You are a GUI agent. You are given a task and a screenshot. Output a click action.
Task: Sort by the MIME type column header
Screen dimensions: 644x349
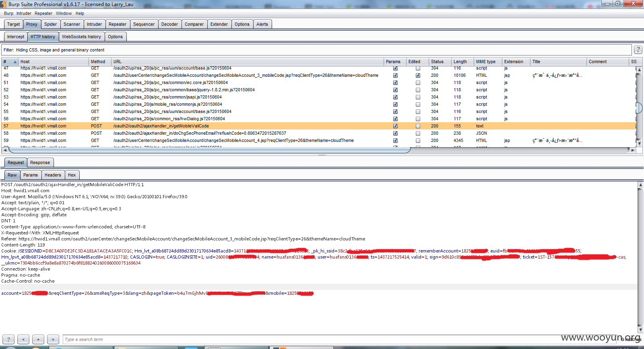[x=488, y=62]
